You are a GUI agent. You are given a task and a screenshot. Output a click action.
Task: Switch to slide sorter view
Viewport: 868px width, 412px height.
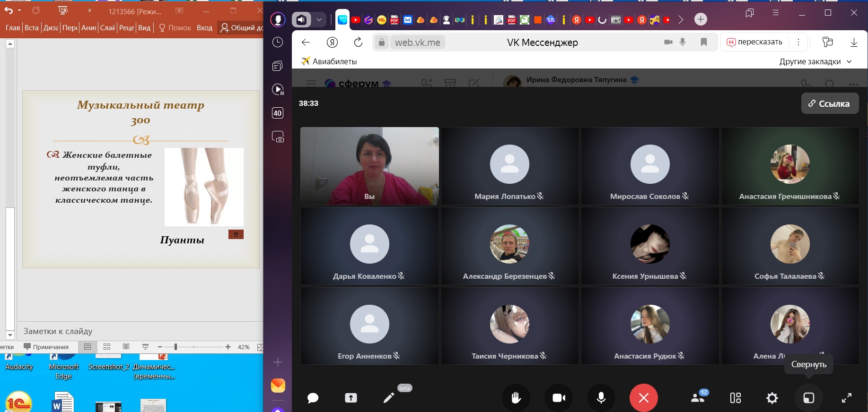click(107, 347)
